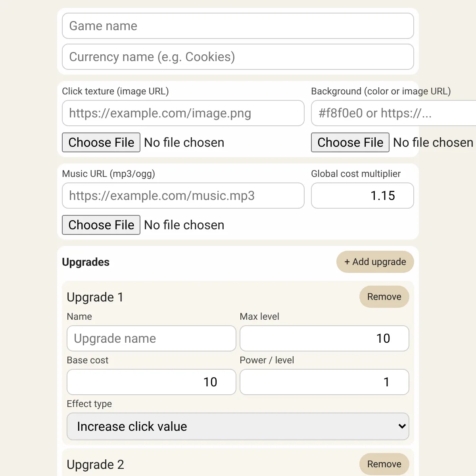Choose File for the music track

101,225
